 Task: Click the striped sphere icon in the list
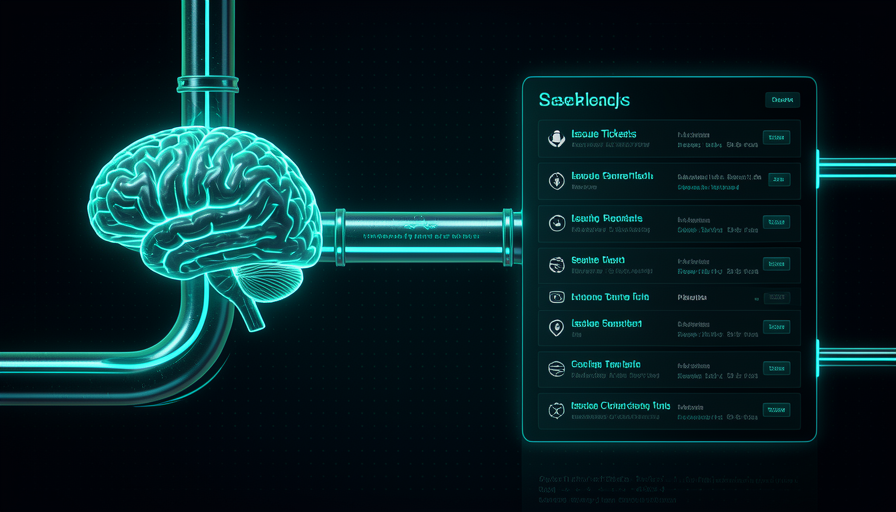point(557,369)
